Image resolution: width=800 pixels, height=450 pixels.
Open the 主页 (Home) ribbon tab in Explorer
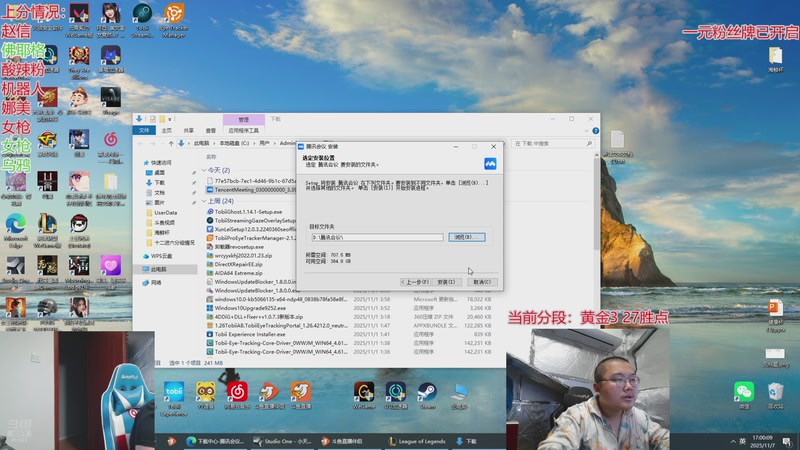click(x=166, y=131)
